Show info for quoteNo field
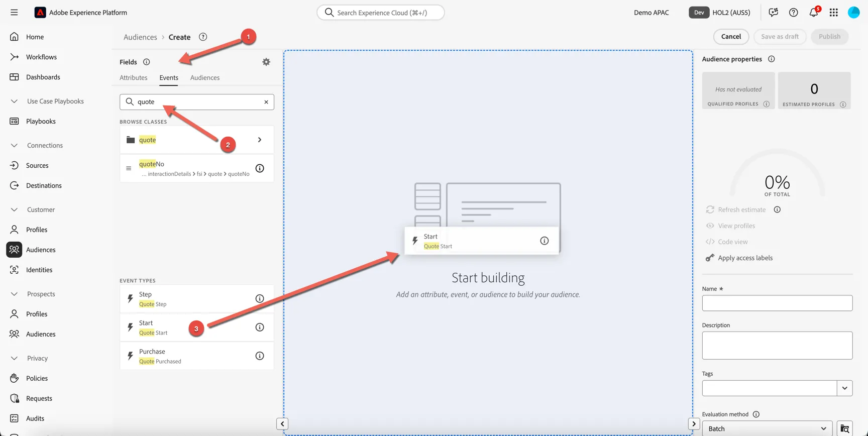Viewport: 868px width, 436px height. click(260, 168)
